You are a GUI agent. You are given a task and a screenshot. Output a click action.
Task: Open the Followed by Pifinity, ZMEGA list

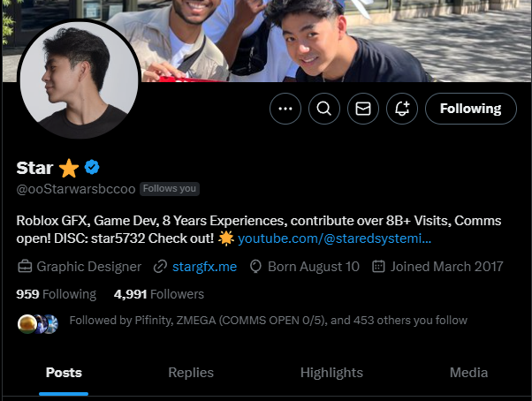point(268,321)
